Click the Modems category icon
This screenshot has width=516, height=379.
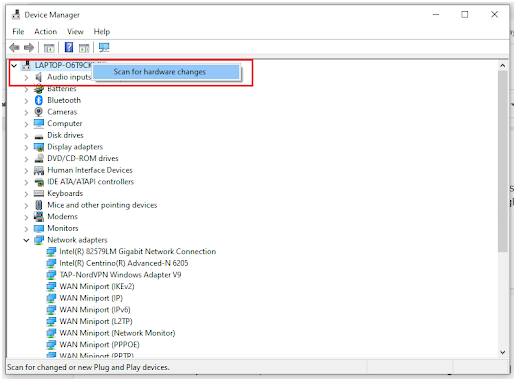coord(39,216)
